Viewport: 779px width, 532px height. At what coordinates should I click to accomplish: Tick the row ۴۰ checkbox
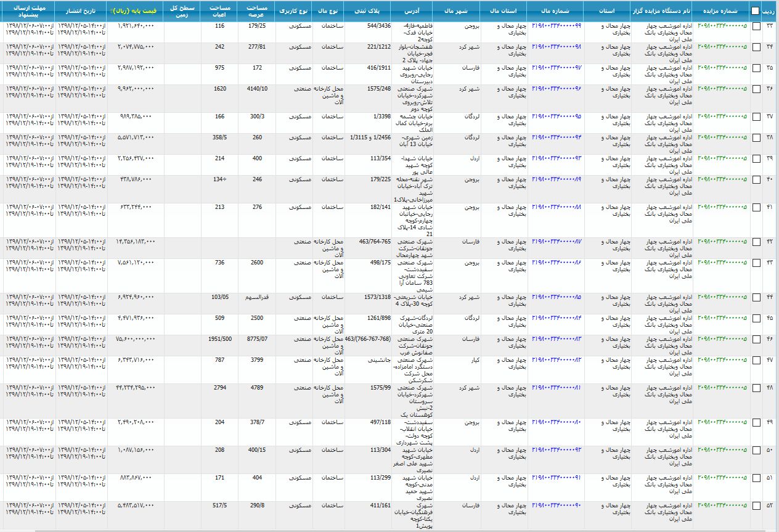pos(756,180)
